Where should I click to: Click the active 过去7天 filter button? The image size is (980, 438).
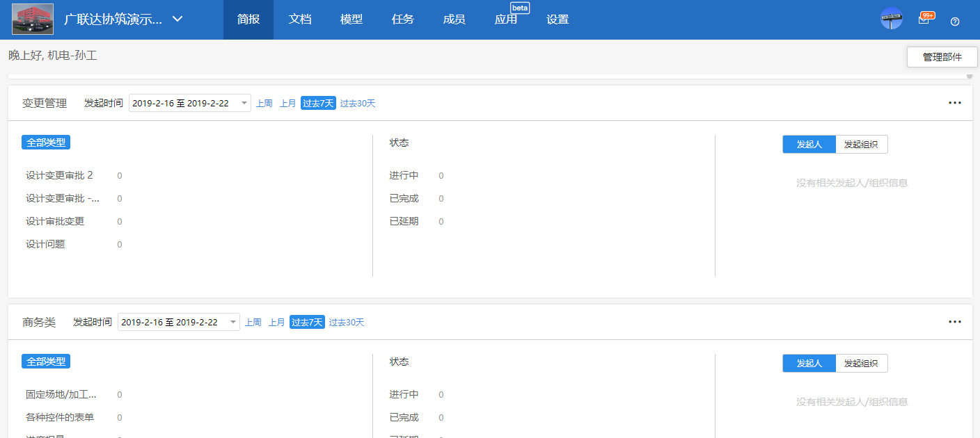(317, 102)
